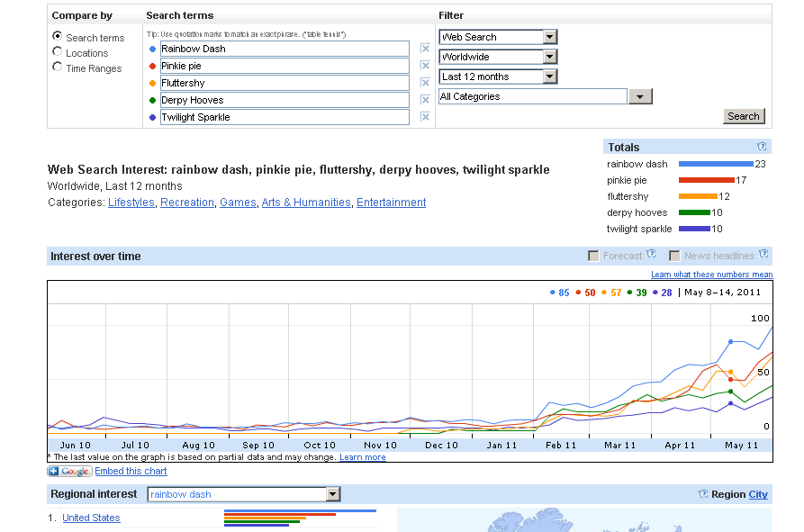Select the Locations radio button
The image size is (804, 532).
pos(57,52)
